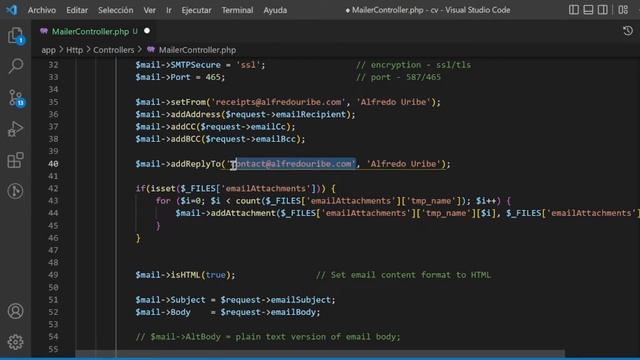Image resolution: width=640 pixels, height=360 pixels.
Task: Open the Ejecutar menu
Action: tap(196, 10)
